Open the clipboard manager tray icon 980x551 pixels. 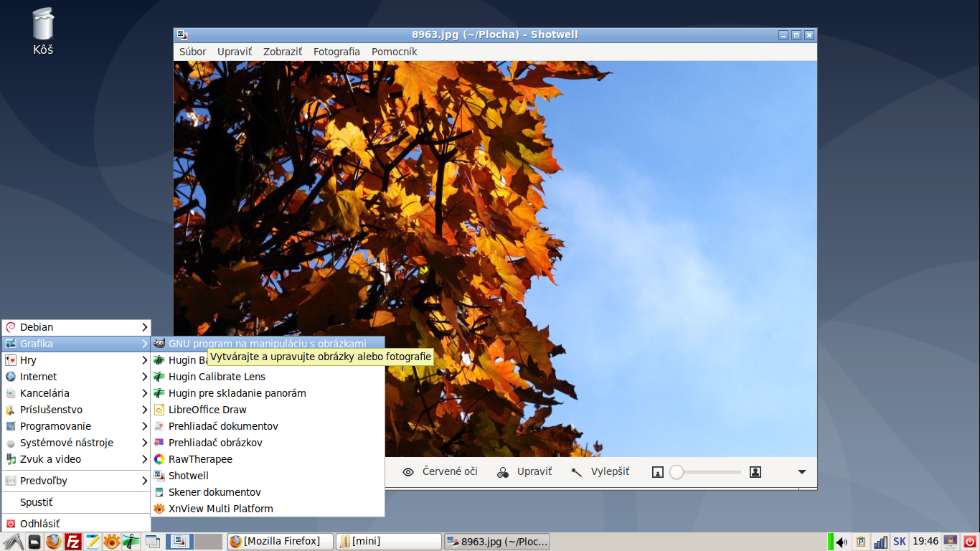click(862, 542)
